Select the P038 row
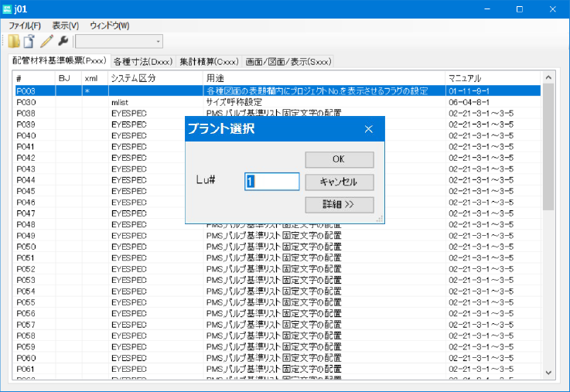Viewport: 570px width, 392px height. (278, 114)
